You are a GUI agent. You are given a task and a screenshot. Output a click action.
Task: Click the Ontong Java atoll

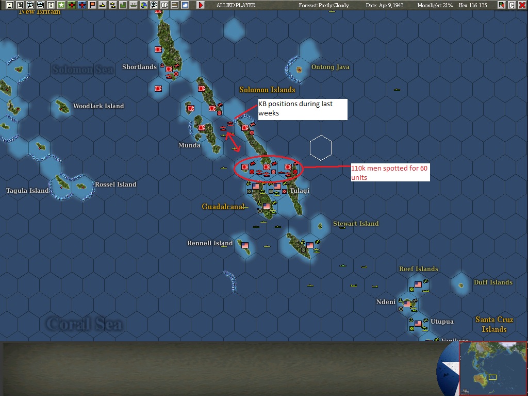pyautogui.click(x=299, y=70)
